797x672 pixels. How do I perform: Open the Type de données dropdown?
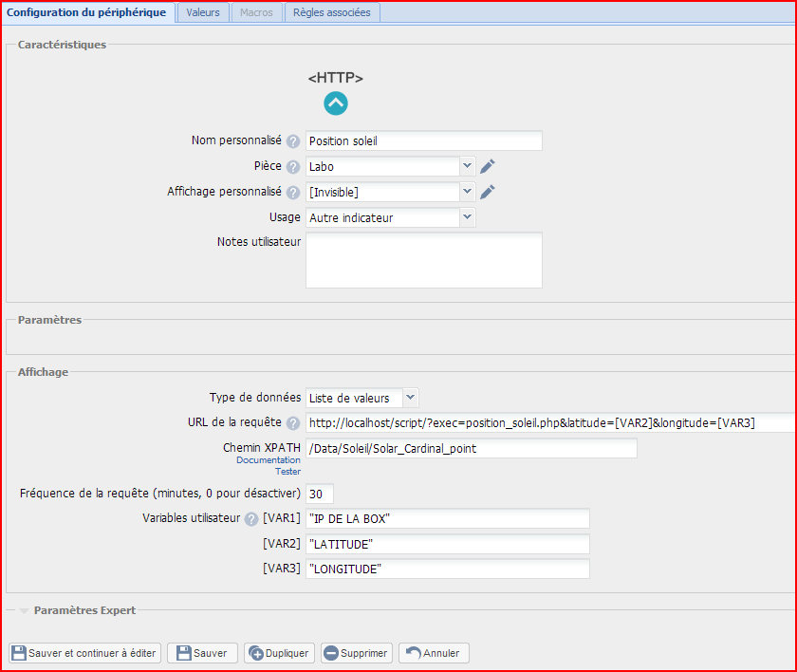pyautogui.click(x=361, y=398)
